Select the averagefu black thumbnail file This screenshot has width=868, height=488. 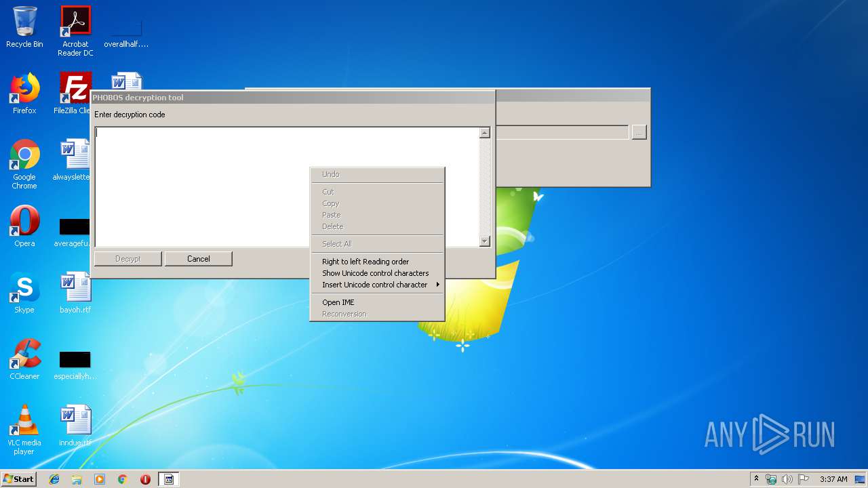coord(75,232)
